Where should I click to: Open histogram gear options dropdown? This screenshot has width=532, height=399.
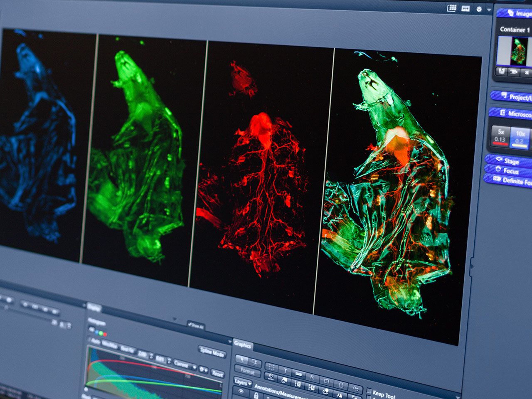[203, 369]
